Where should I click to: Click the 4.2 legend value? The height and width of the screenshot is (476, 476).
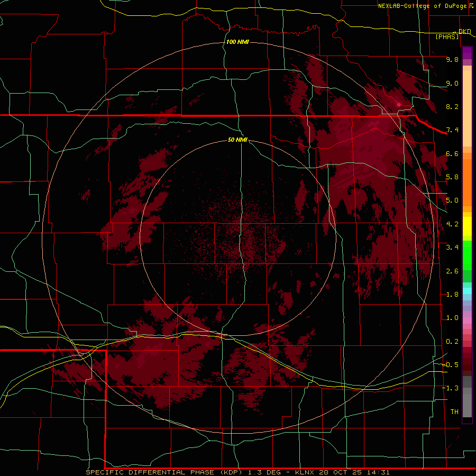tap(452, 224)
